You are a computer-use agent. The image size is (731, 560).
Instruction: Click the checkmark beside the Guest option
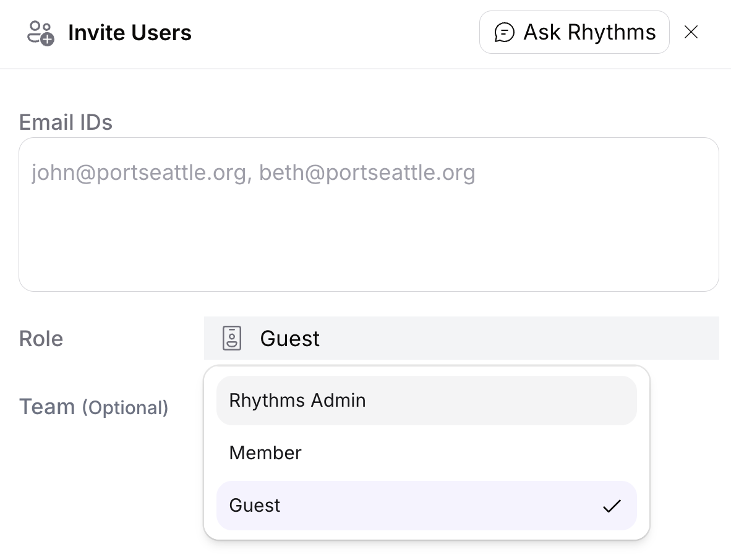[612, 506]
